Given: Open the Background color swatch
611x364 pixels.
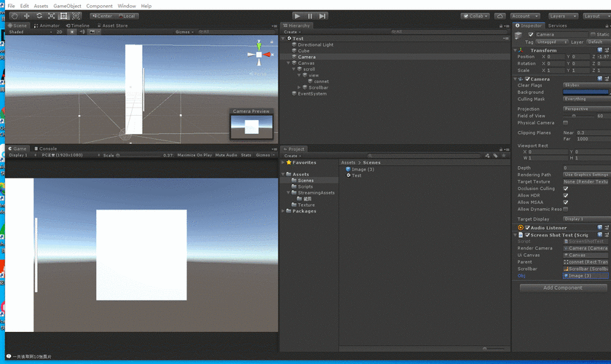Looking at the screenshot, I should [586, 92].
